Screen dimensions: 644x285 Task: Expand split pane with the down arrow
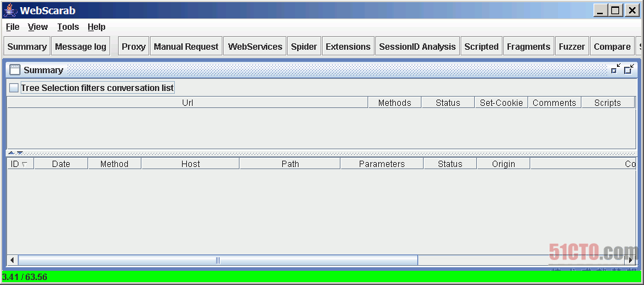point(19,154)
